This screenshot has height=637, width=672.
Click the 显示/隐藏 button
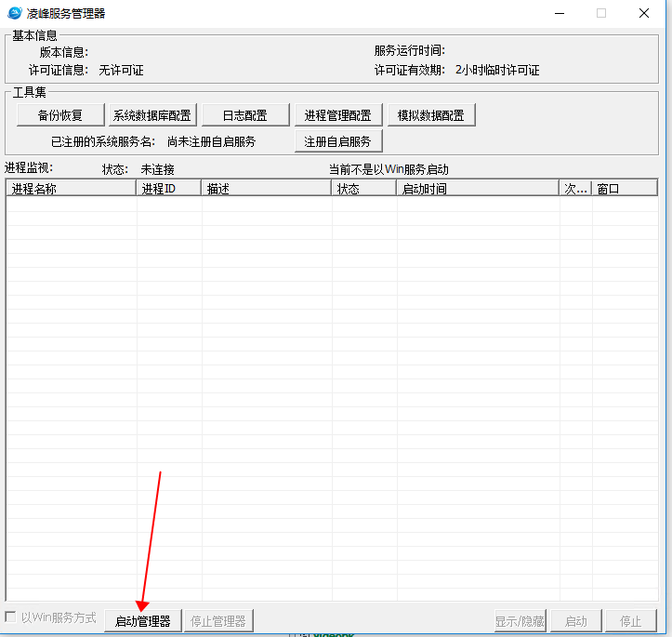click(520, 620)
